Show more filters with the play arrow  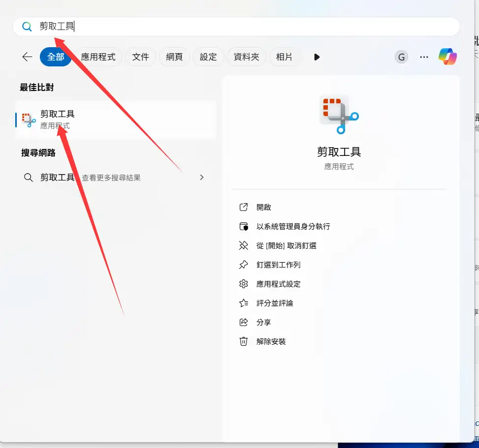(x=317, y=57)
